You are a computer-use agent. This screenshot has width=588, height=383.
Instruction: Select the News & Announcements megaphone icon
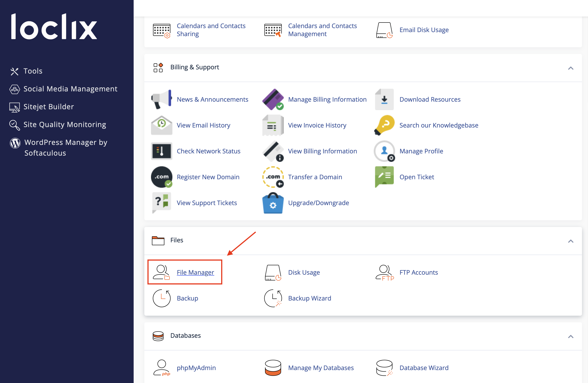click(161, 99)
